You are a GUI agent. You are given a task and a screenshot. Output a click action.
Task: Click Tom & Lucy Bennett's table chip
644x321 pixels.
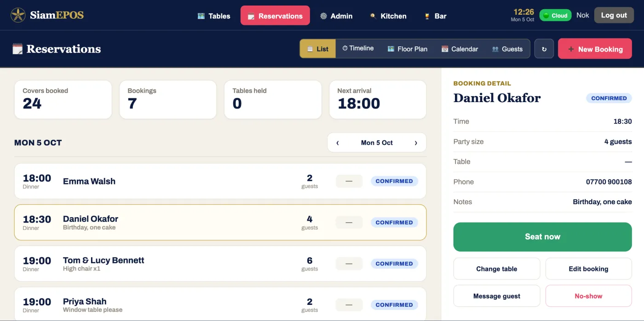(x=349, y=264)
